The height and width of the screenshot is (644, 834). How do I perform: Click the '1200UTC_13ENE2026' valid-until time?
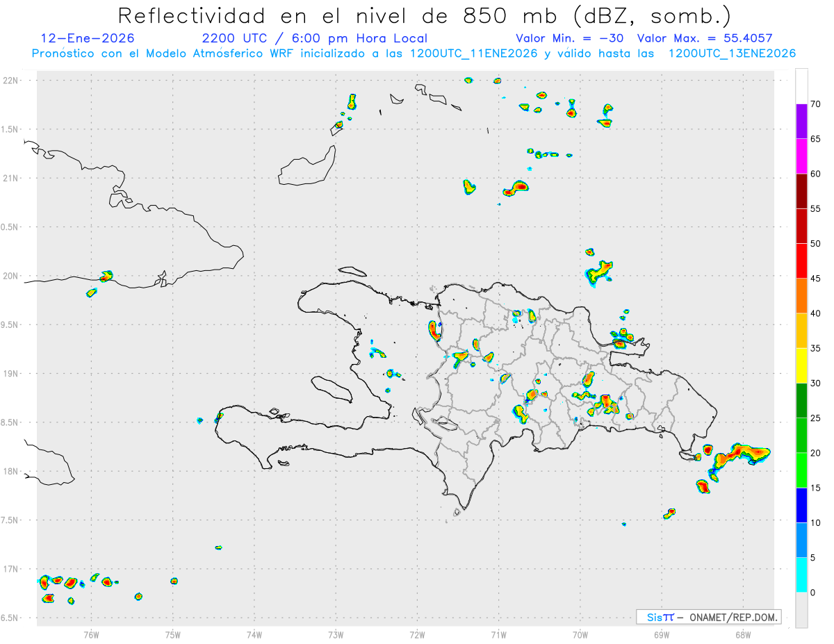coord(732,53)
